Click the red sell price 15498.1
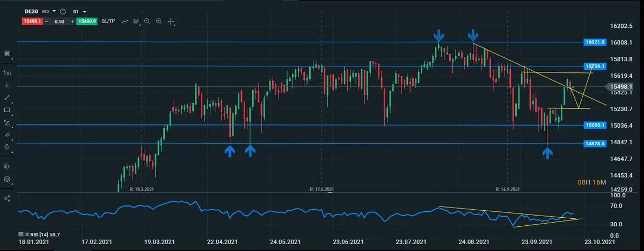 point(32,21)
